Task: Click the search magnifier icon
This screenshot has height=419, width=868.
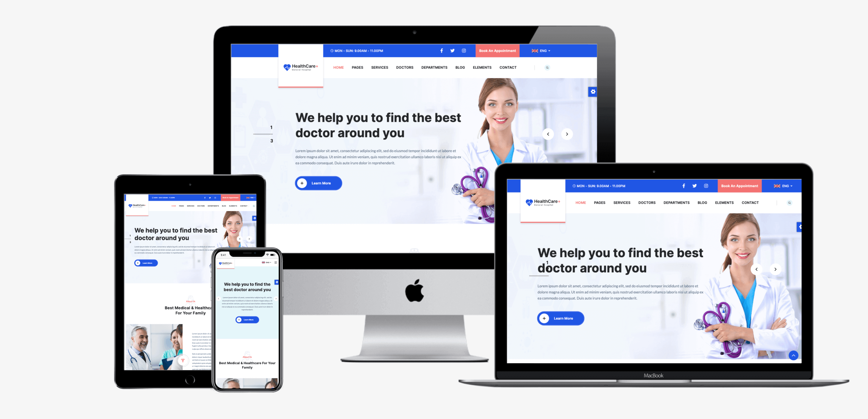Action: 547,68
